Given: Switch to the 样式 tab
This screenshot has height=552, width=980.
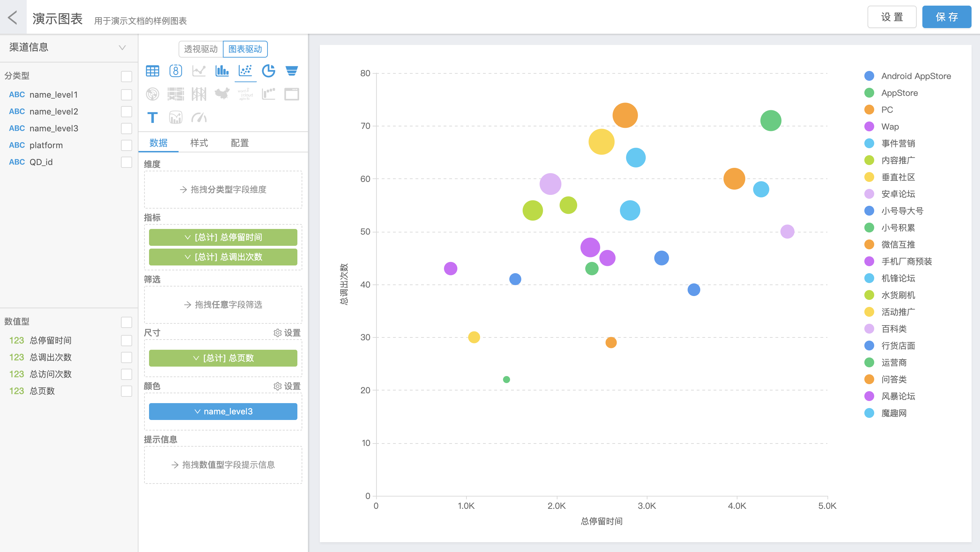Looking at the screenshot, I should pyautogui.click(x=199, y=143).
